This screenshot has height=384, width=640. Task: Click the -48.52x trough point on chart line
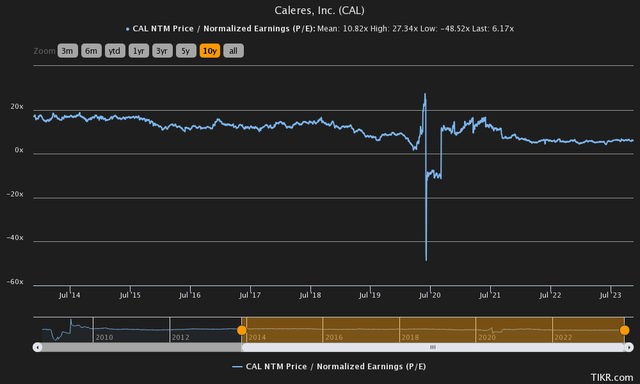coord(426,260)
